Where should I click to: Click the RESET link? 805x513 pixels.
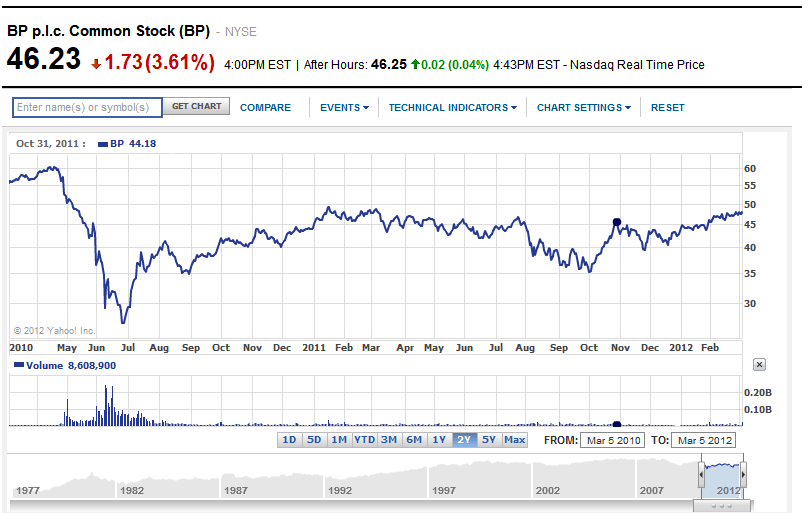[x=667, y=108]
